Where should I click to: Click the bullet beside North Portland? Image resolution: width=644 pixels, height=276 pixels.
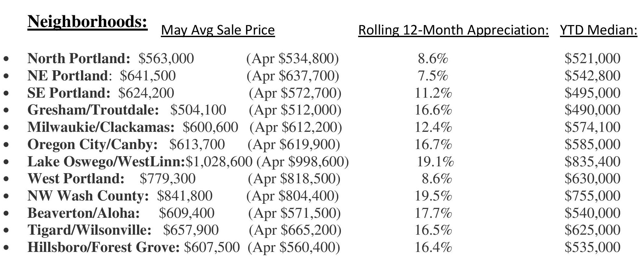pyautogui.click(x=6, y=59)
